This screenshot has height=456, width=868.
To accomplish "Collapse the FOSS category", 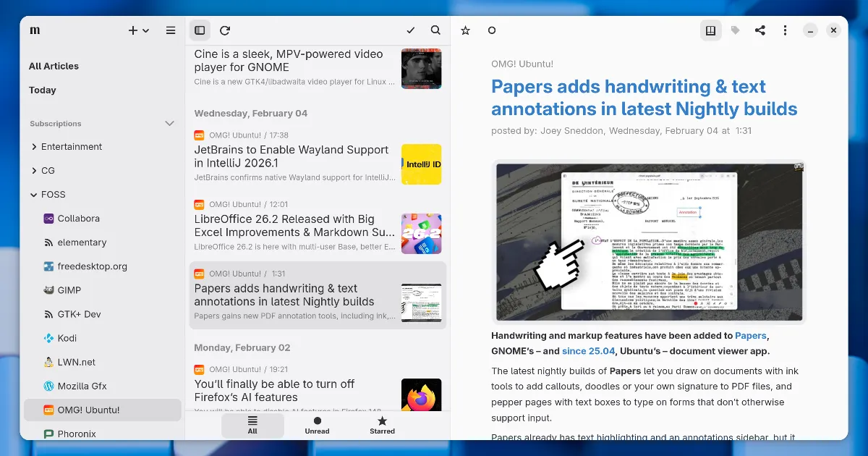I will pyautogui.click(x=34, y=195).
